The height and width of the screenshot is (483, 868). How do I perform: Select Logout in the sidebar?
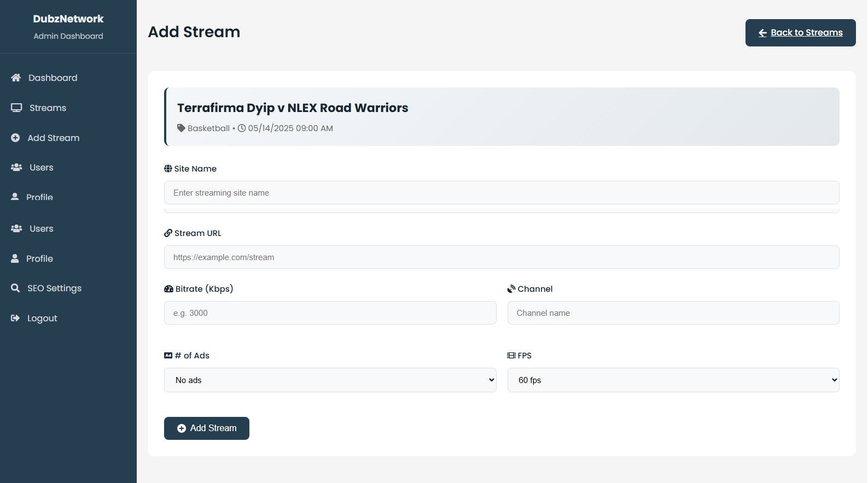pos(68,318)
